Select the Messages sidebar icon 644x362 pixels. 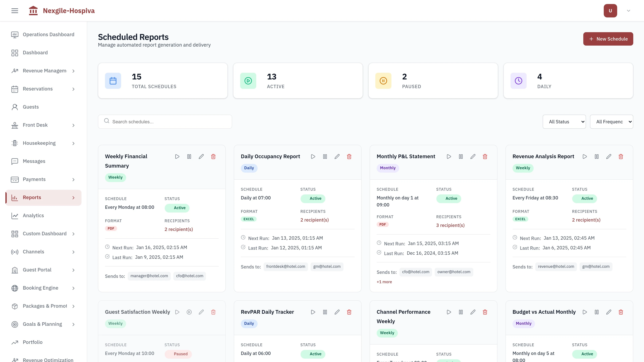(x=14, y=161)
